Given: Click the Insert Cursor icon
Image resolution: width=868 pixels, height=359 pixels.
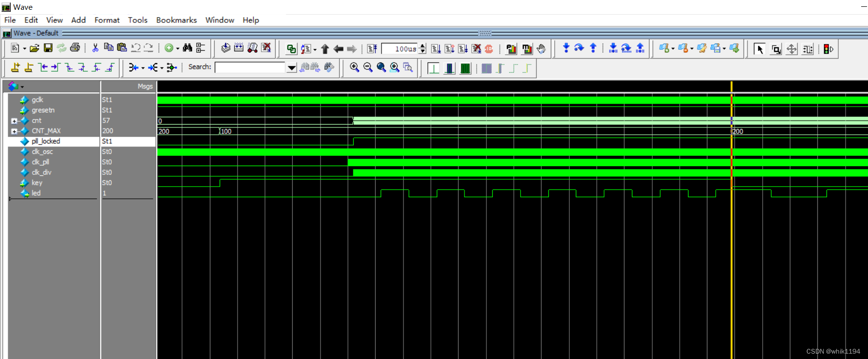Looking at the screenshot, I should [x=16, y=67].
